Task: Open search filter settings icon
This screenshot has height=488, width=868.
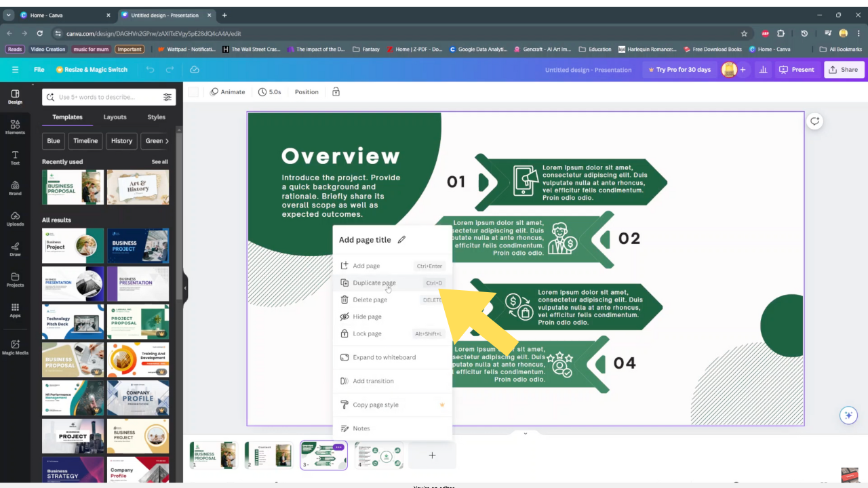Action: (167, 97)
